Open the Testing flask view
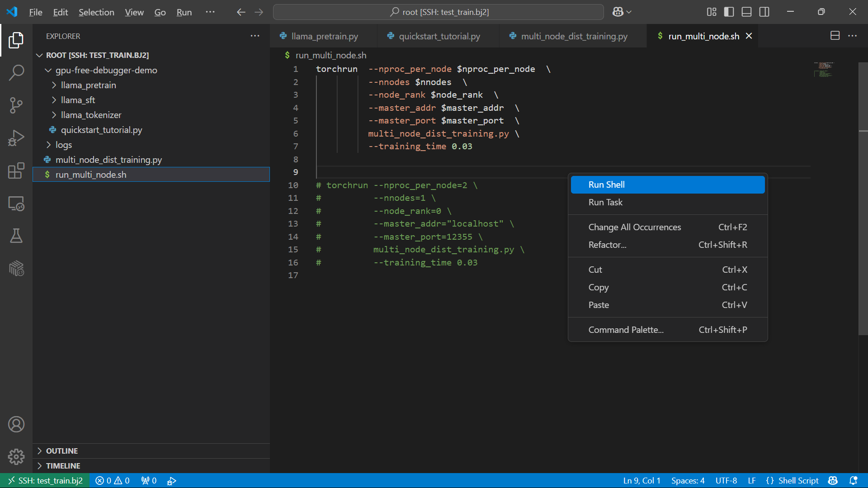 click(x=16, y=236)
